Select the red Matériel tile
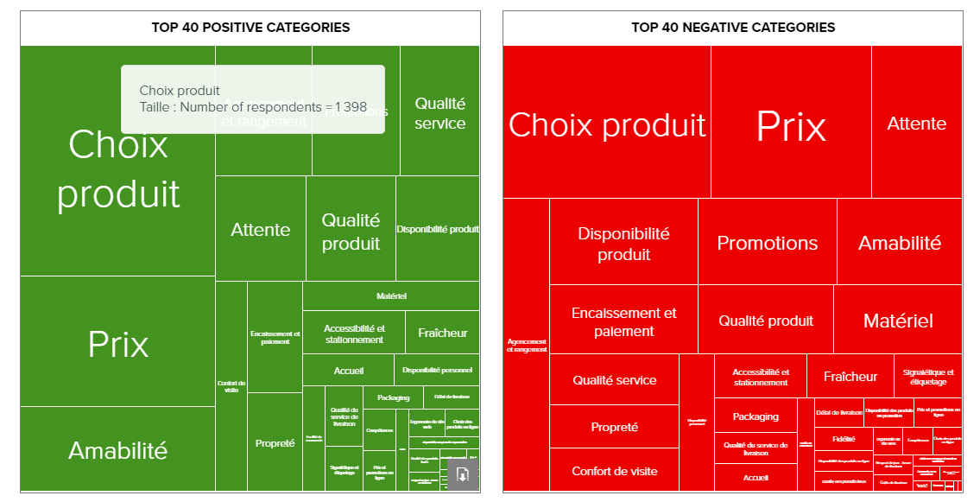Screen dimensions: 980x502 (x=898, y=321)
